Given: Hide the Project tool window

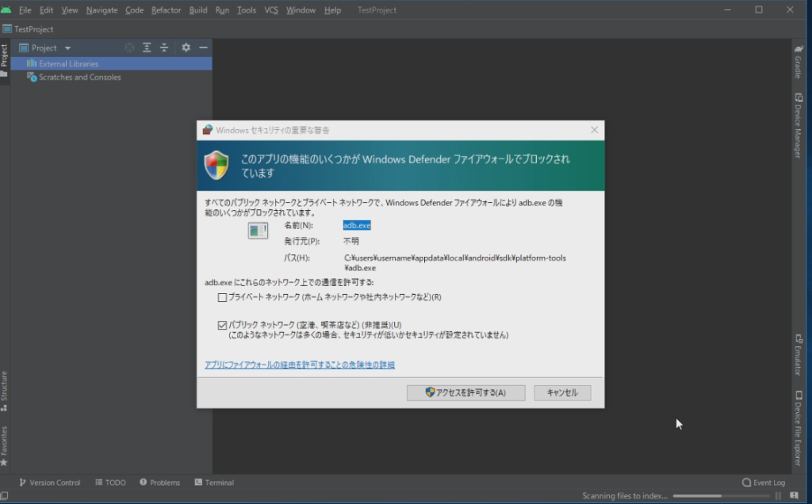Looking at the screenshot, I should click(x=203, y=48).
